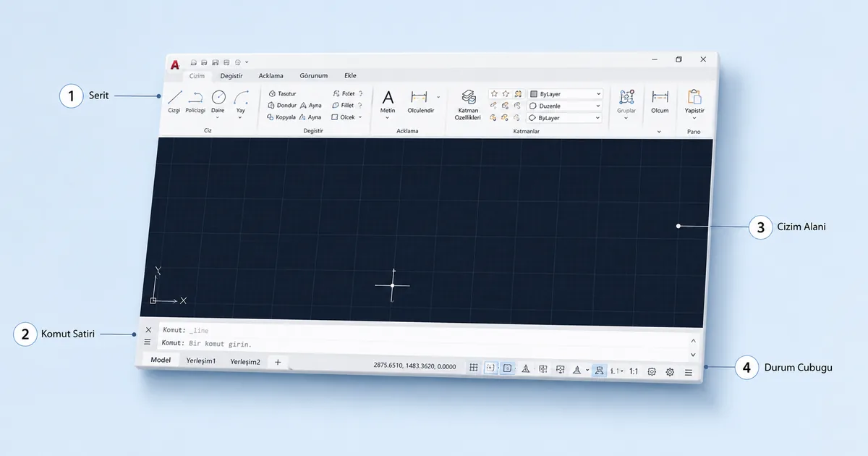Screen dimensions: 868x456
Task: Open Quick Access toolbar customize arrow
Action: point(247,63)
